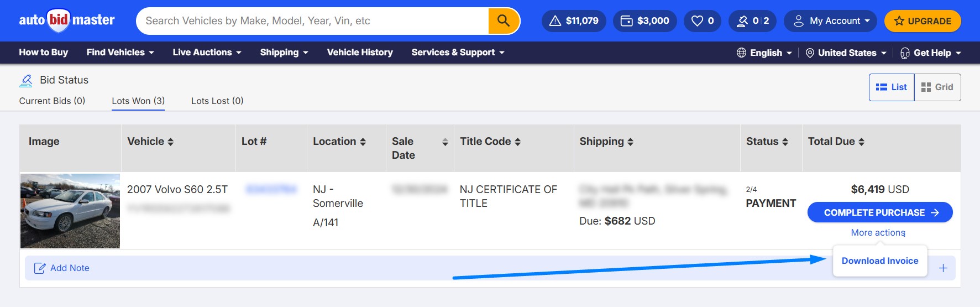Open the Current Bids tab
Image resolution: width=980 pixels, height=307 pixels.
(52, 101)
